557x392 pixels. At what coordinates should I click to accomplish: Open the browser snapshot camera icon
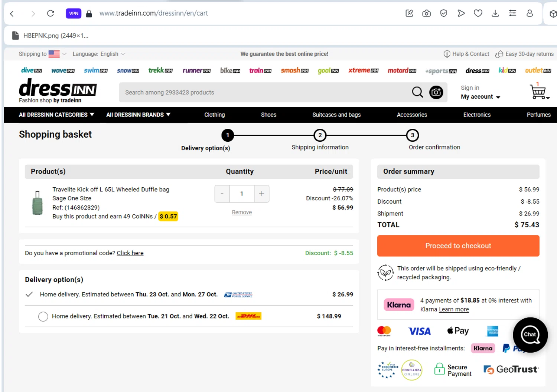[x=426, y=13]
